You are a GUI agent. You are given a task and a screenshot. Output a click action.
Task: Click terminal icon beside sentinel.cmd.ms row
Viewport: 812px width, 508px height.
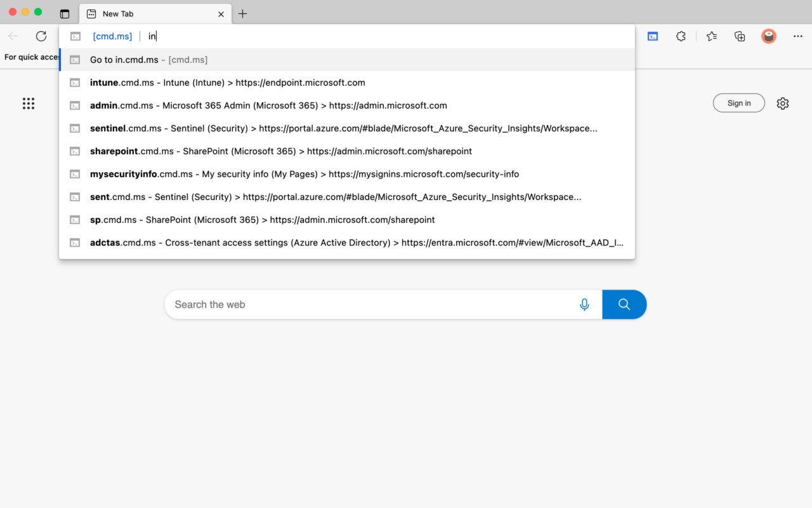[x=75, y=128]
